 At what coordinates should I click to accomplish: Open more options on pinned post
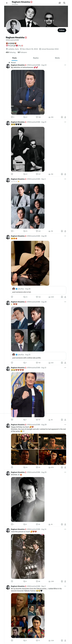(65, 65)
